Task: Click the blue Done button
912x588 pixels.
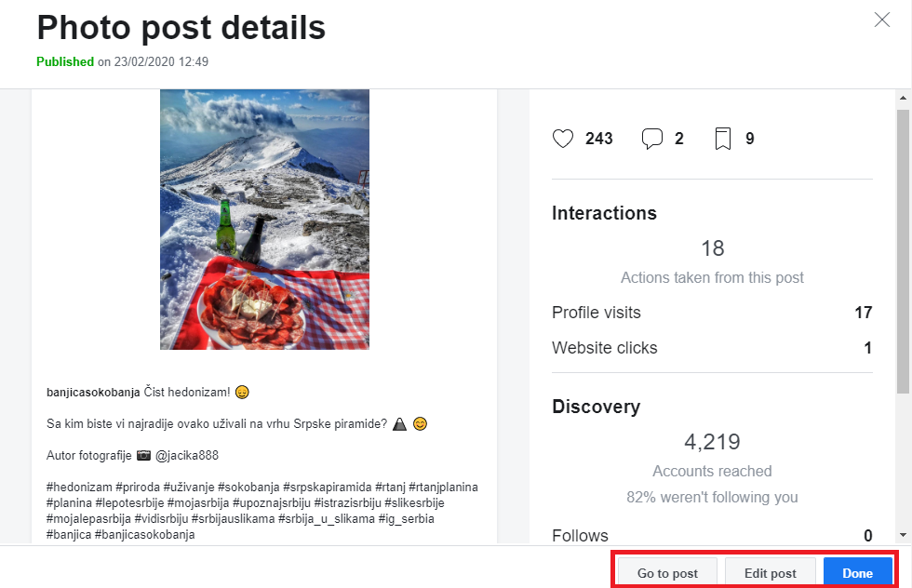Action: pos(857,573)
